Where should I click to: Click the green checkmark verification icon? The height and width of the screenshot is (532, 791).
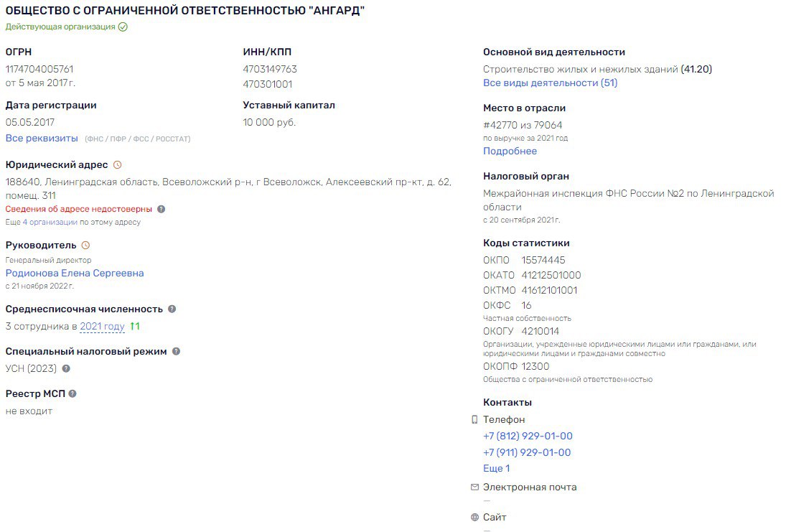(122, 27)
